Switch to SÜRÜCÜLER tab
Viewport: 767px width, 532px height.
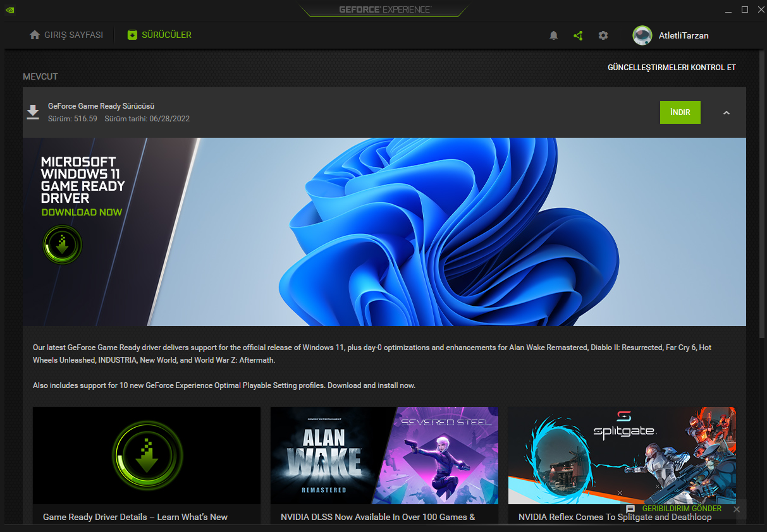[159, 35]
